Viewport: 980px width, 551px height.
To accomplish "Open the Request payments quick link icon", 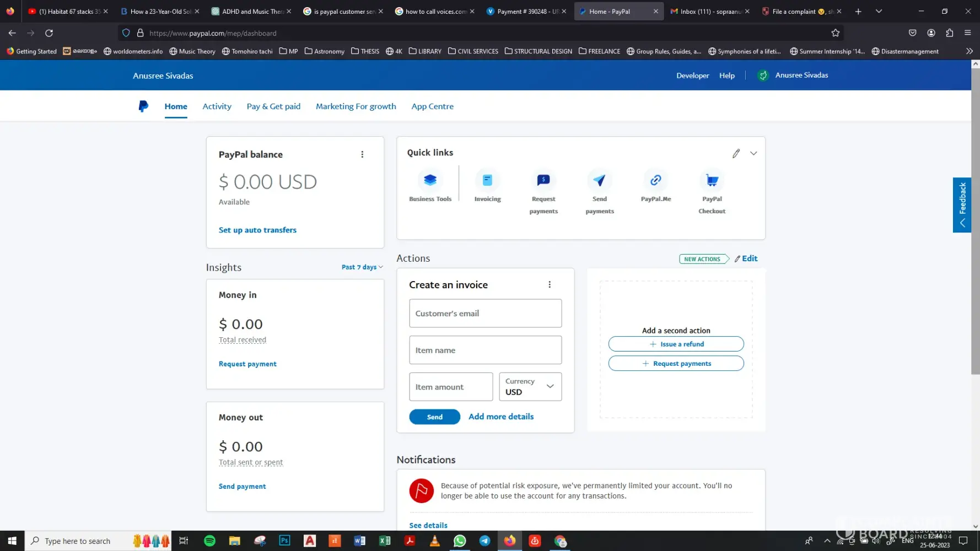I will click(x=543, y=180).
